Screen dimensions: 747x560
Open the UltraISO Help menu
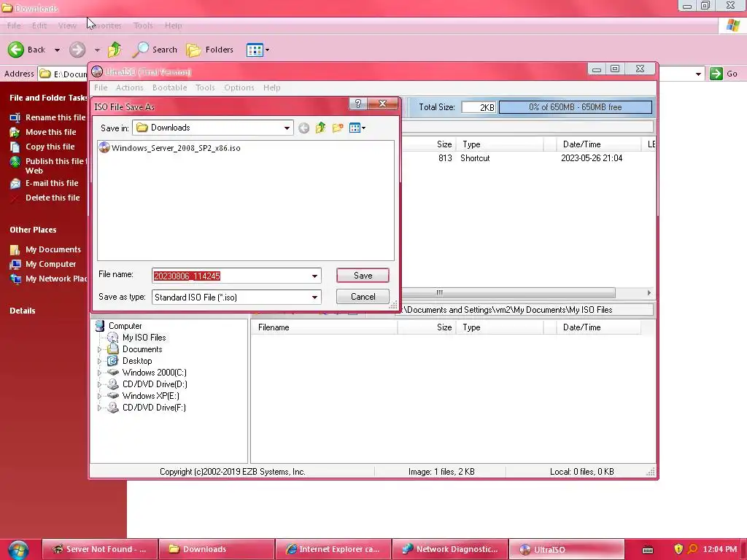pos(271,87)
